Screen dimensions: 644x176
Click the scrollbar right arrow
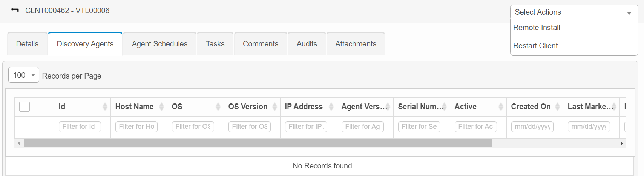point(622,144)
